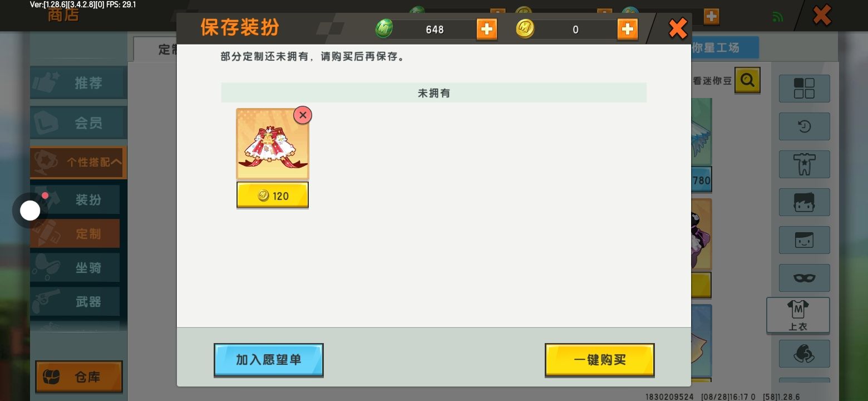Select the eye mask category icon

[x=804, y=278]
